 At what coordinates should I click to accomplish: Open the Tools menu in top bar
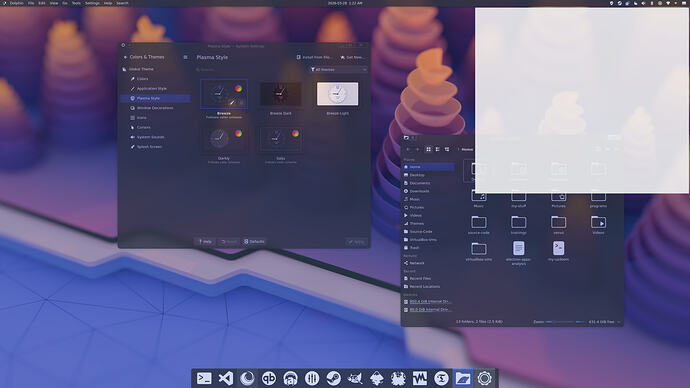click(x=76, y=3)
